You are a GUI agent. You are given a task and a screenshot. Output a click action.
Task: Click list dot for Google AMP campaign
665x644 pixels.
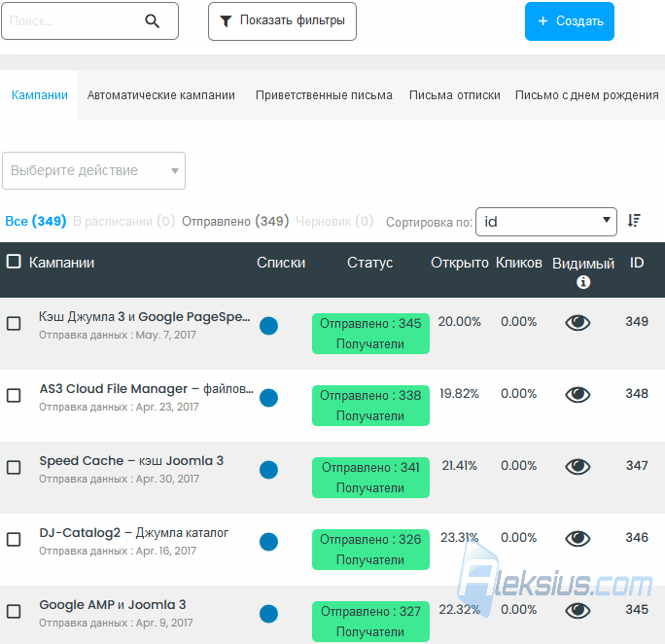point(268,614)
